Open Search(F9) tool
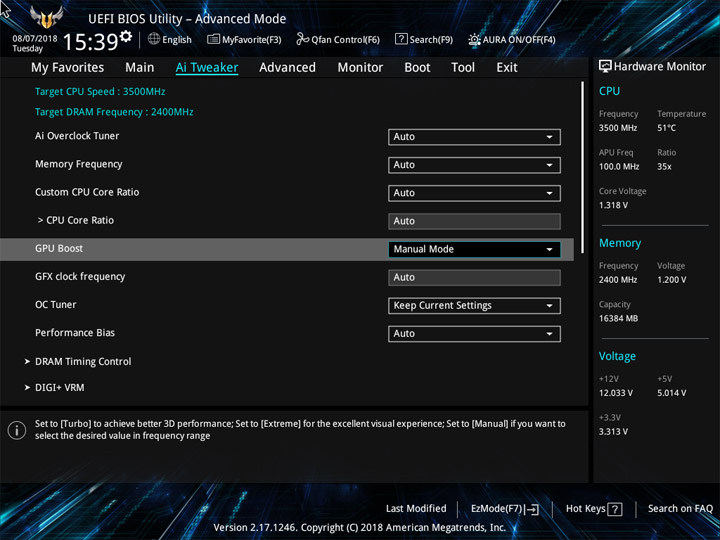 [x=424, y=39]
